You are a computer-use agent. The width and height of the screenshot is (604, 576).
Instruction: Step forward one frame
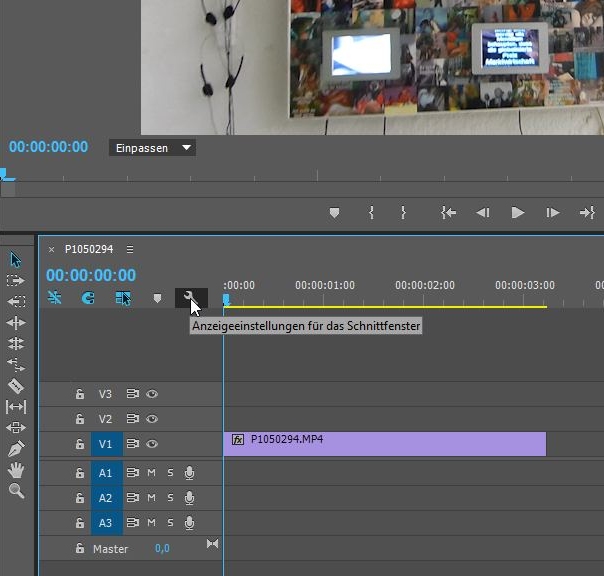pyautogui.click(x=552, y=213)
